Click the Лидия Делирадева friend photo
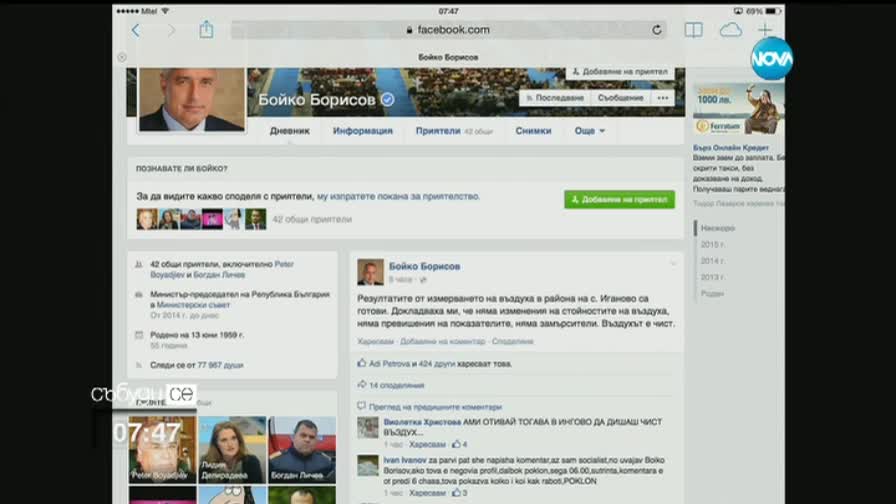 (x=233, y=450)
